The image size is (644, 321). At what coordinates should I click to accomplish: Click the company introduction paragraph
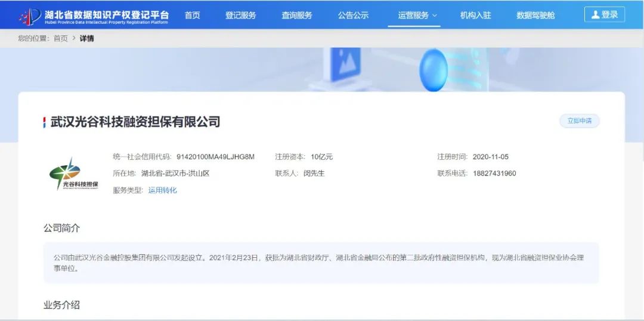click(318, 264)
